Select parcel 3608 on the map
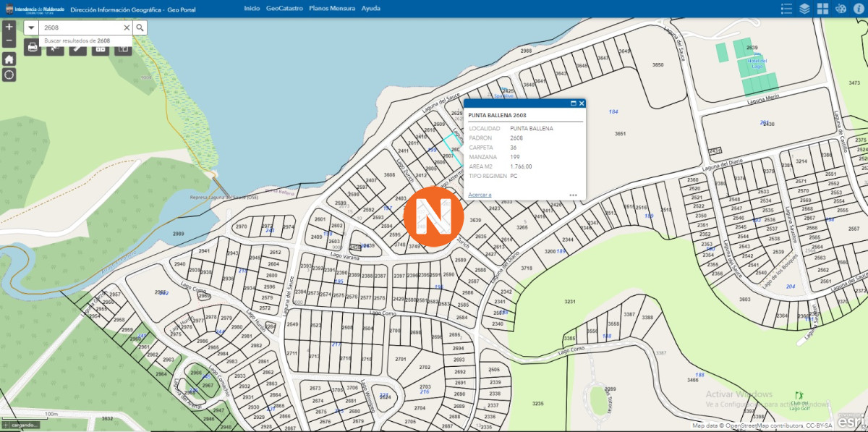The width and height of the screenshot is (868, 432). point(389,175)
